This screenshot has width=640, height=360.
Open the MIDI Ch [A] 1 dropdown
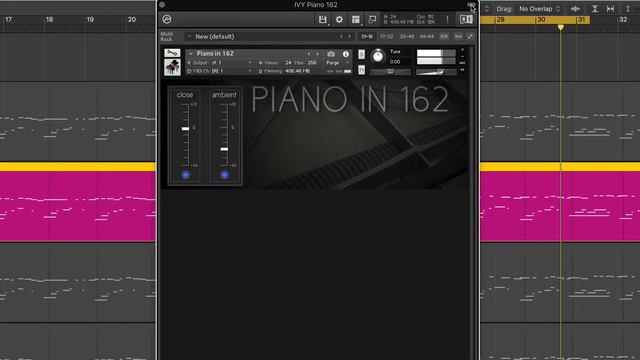[x=220, y=71]
